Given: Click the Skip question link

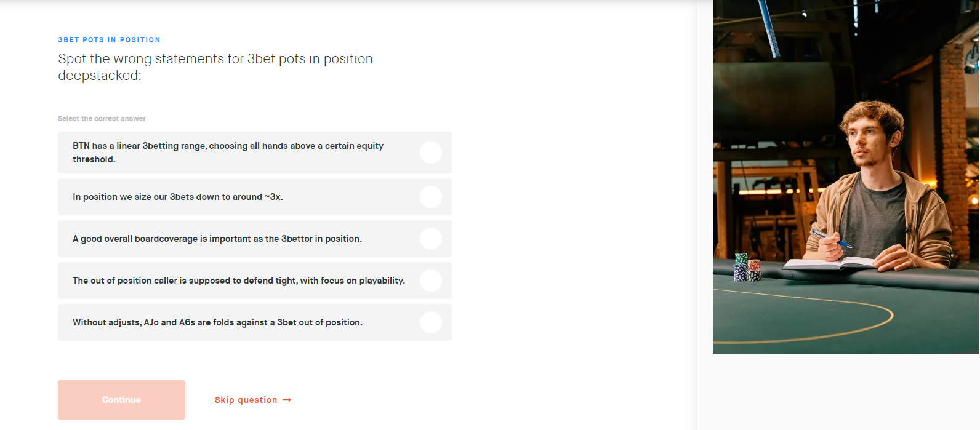Looking at the screenshot, I should click(246, 400).
